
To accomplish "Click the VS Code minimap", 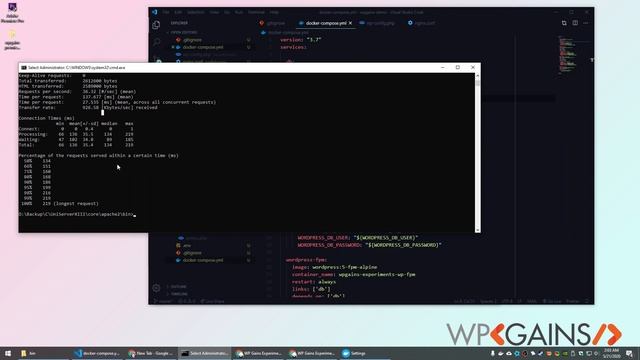I will 567,55.
